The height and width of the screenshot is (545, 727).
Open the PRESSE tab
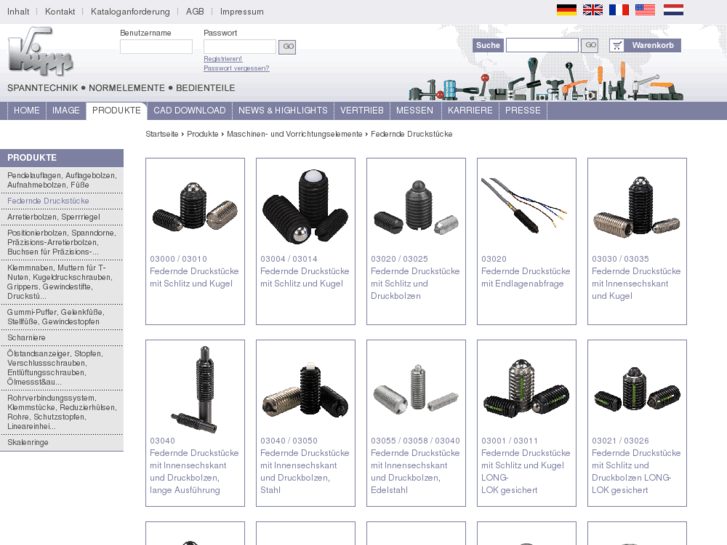point(523,111)
